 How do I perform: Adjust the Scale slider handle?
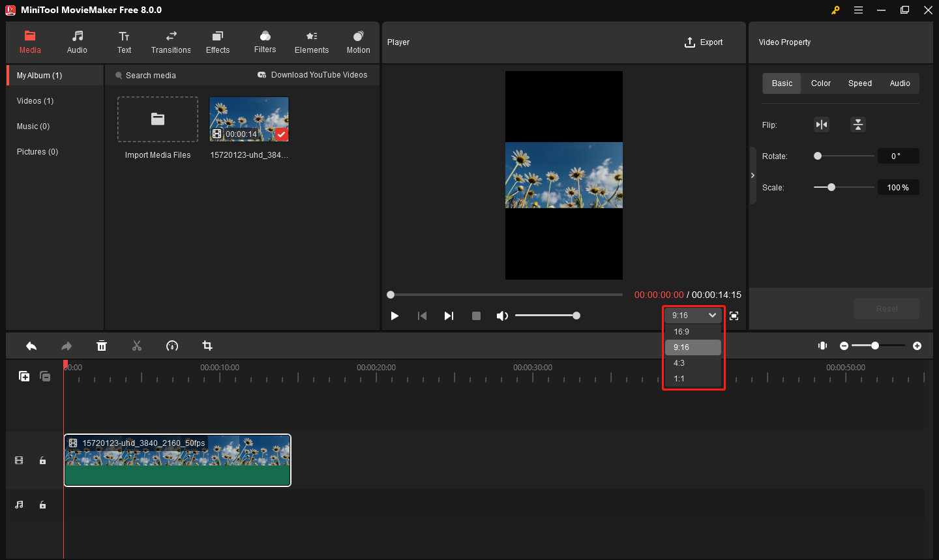[x=831, y=187]
